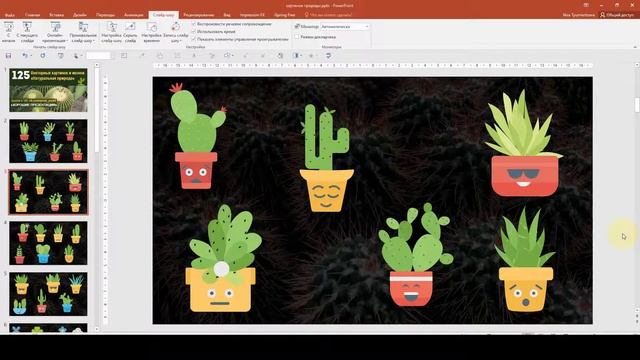Click the Hide Slide button
Screen dimensions: 640x360
pyautogui.click(x=131, y=32)
